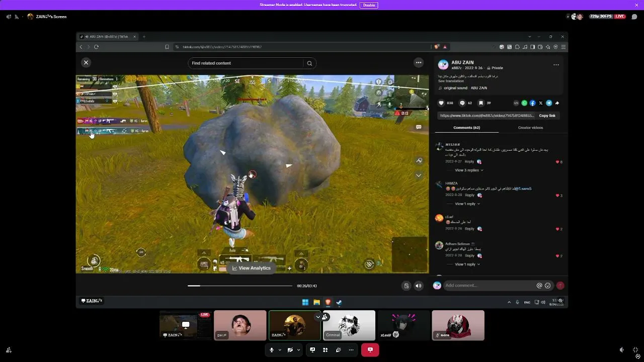This screenshot has height=362, width=644.
Task: Close the TikTok video viewer
Action: [x=86, y=62]
